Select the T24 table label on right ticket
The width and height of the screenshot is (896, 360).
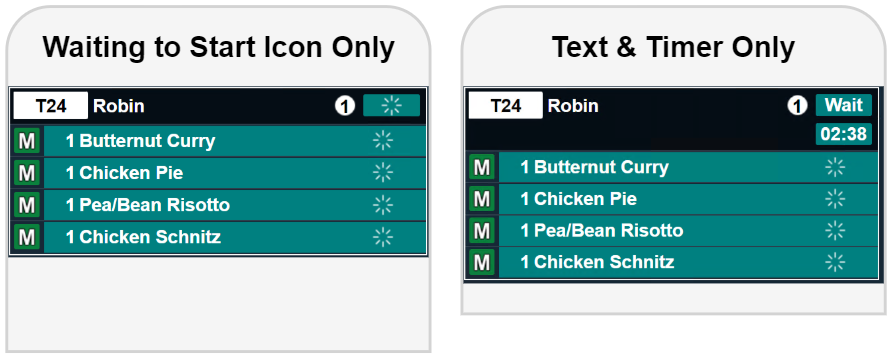[x=506, y=105]
